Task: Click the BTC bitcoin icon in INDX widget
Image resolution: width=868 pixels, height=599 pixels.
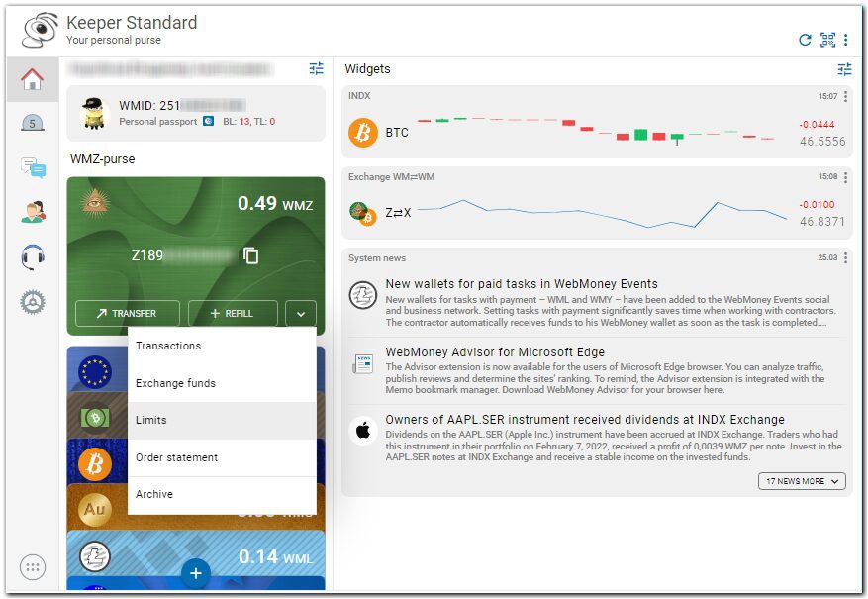Action: click(x=362, y=133)
